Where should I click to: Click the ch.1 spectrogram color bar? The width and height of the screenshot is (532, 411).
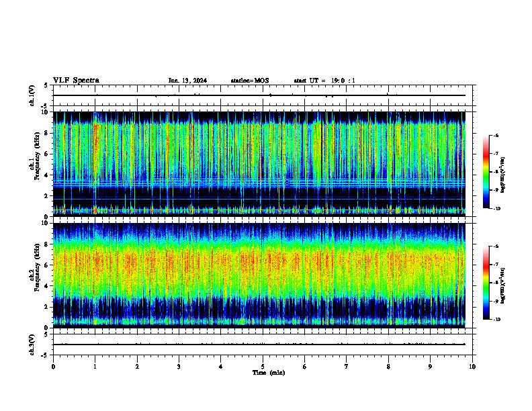click(486, 172)
